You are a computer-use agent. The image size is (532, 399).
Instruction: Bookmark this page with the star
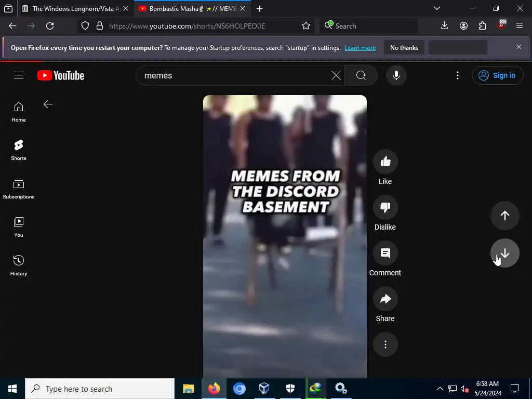pyautogui.click(x=305, y=26)
